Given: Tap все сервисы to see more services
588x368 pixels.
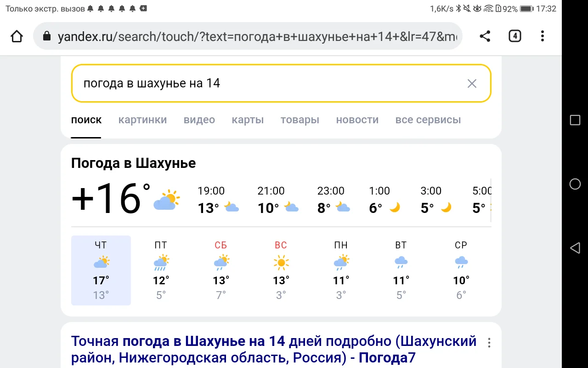Looking at the screenshot, I should 428,120.
